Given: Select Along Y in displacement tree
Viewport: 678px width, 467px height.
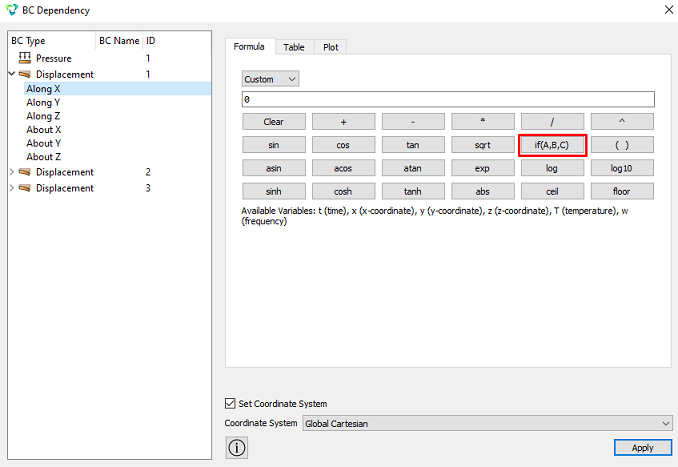Looking at the screenshot, I should point(43,102).
